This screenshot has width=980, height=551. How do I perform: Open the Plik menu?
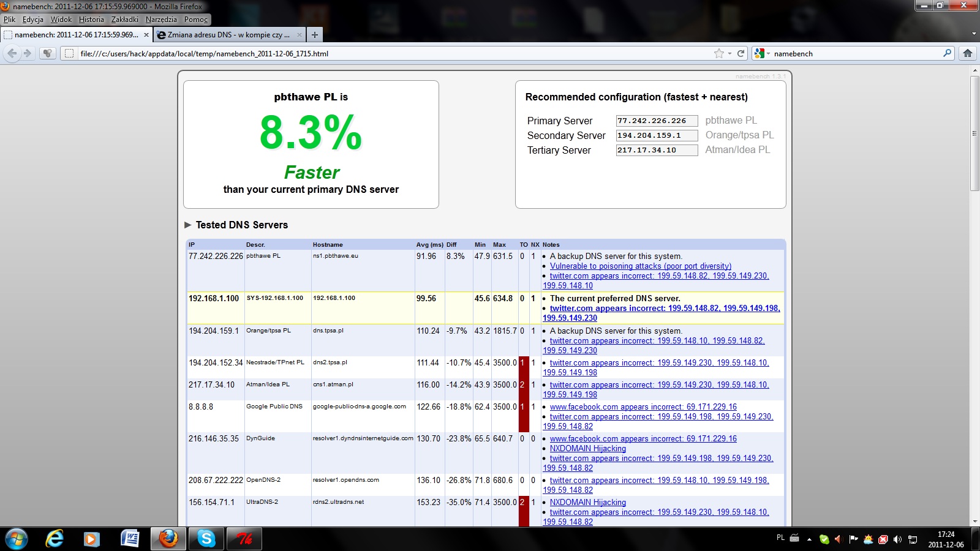click(9, 20)
